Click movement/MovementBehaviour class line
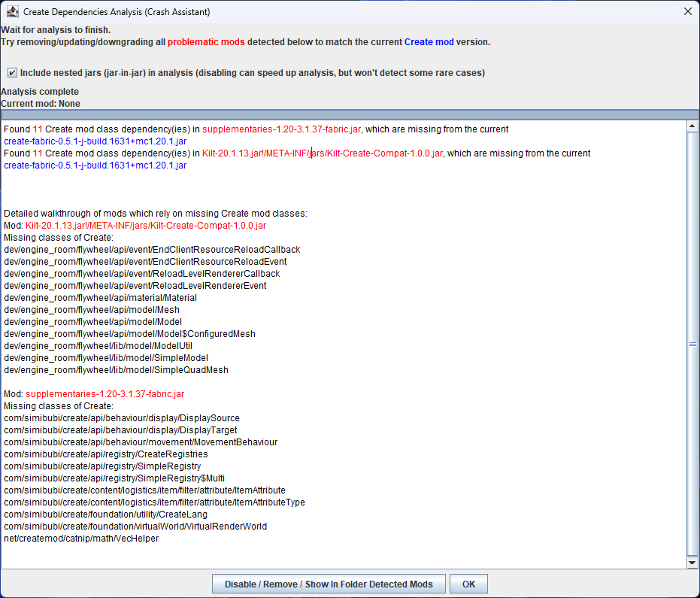 pos(141,442)
